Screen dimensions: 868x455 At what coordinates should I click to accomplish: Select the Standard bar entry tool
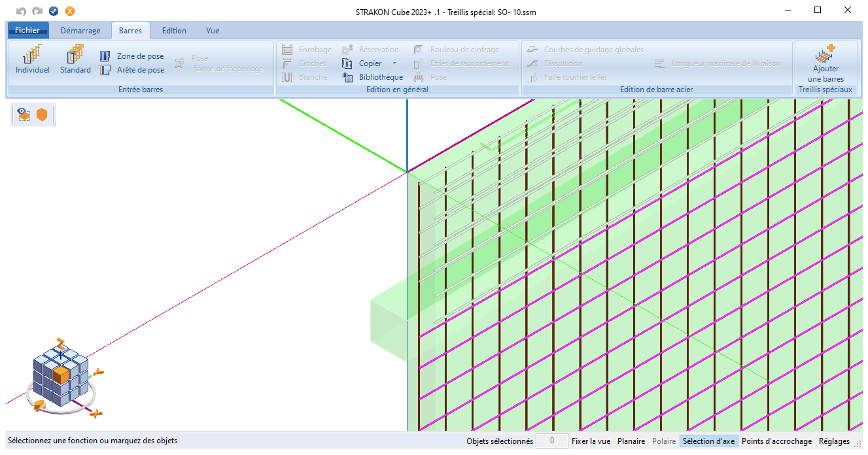point(75,60)
